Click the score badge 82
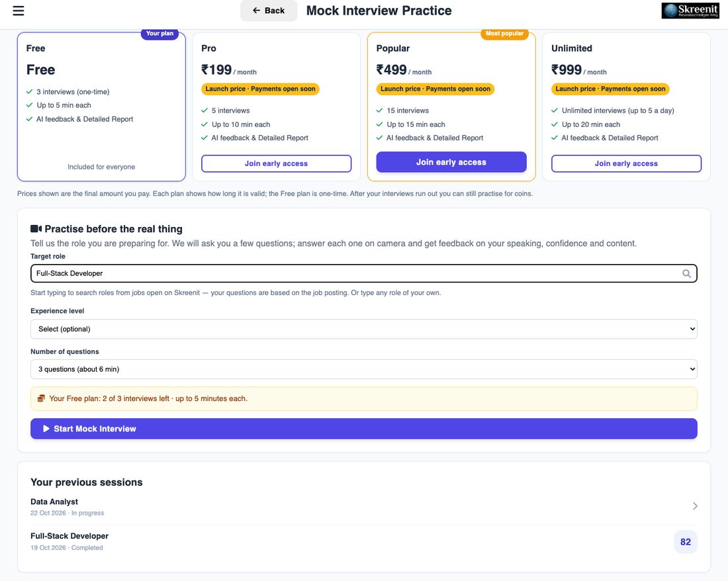This screenshot has height=581, width=728. (685, 542)
